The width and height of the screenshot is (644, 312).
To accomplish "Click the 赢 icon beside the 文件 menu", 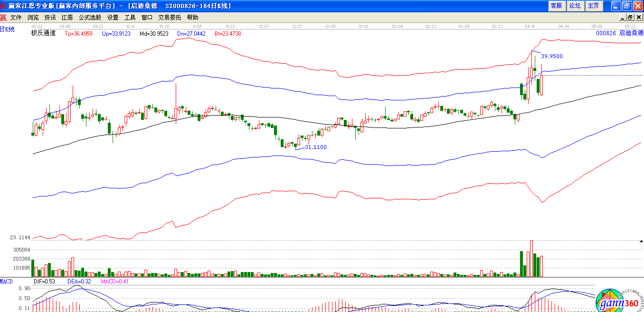I will tap(3, 18).
